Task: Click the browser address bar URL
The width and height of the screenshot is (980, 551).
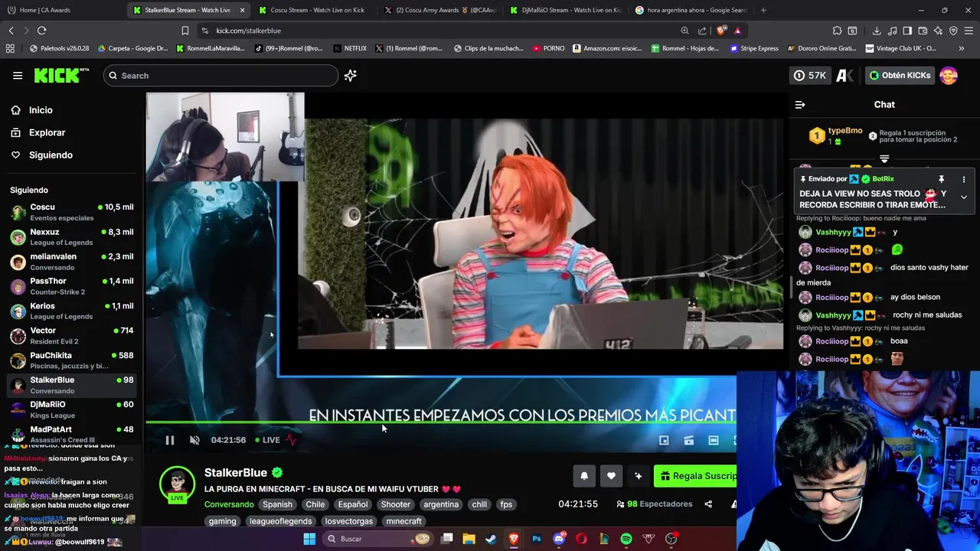Action: 248,31
